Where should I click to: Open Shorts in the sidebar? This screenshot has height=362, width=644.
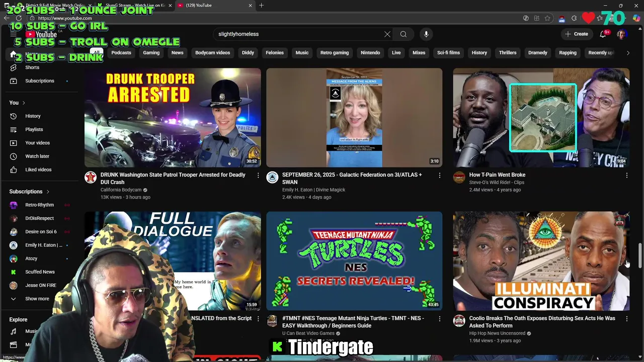pos(32,67)
